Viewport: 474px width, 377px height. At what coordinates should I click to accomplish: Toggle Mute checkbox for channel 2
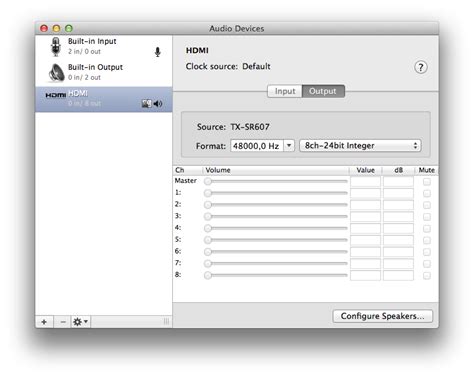(x=427, y=205)
